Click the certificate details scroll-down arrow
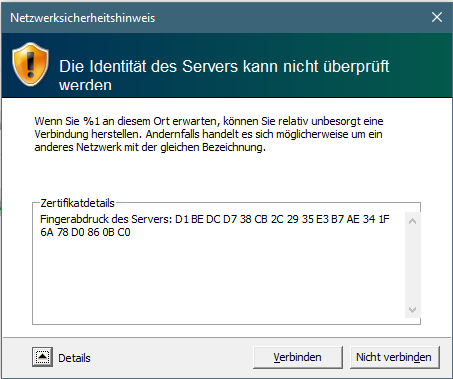Viewport: 453px width, 379px height. (x=412, y=310)
